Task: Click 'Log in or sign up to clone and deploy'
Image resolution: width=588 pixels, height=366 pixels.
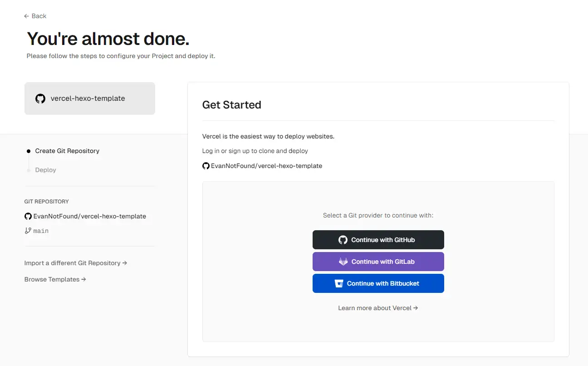Action: pos(255,151)
